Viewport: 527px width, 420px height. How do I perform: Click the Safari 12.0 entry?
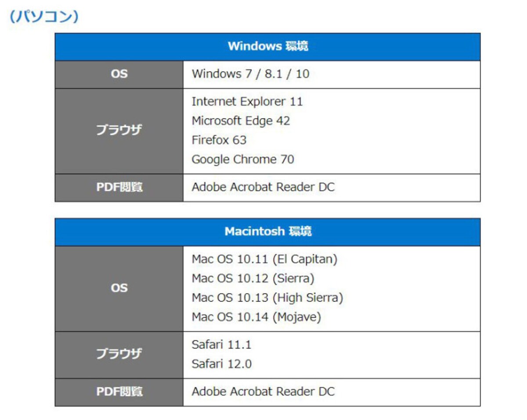[x=221, y=364]
